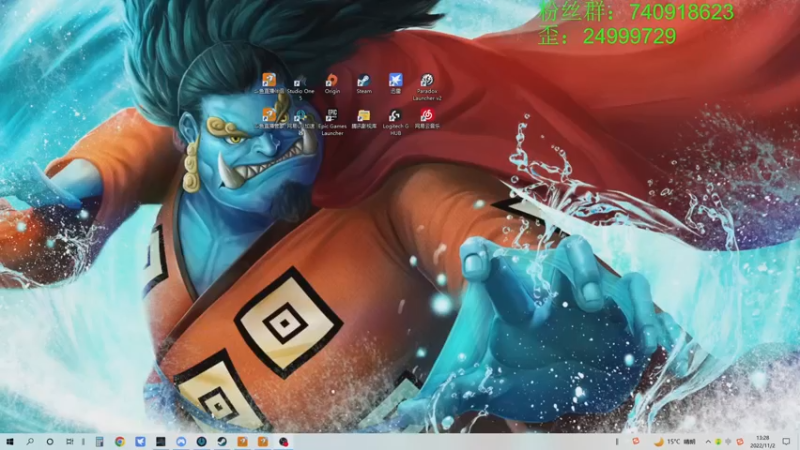
Task: Select the Epic Games Launcher shortcut
Action: coord(332,122)
